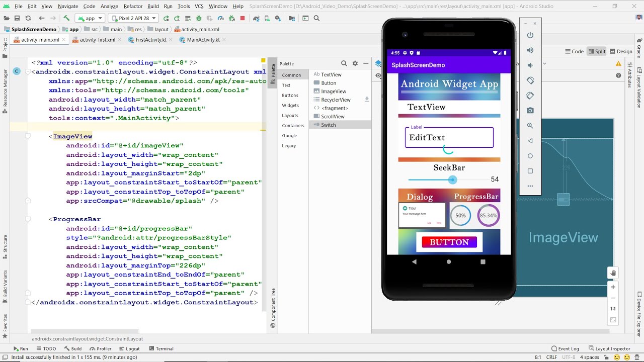Click the Sync/Refresh toolbar icon
Screen dimensions: 644x362
(28, 18)
